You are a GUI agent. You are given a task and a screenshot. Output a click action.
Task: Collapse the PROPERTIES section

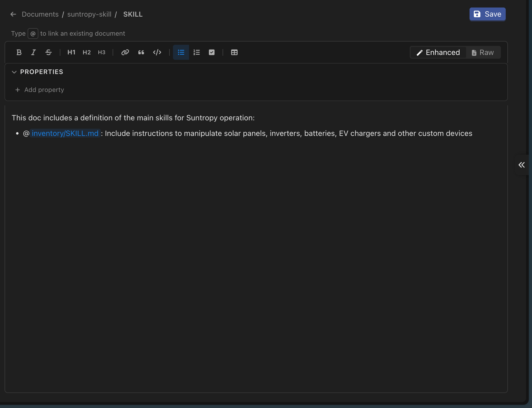pyautogui.click(x=14, y=72)
